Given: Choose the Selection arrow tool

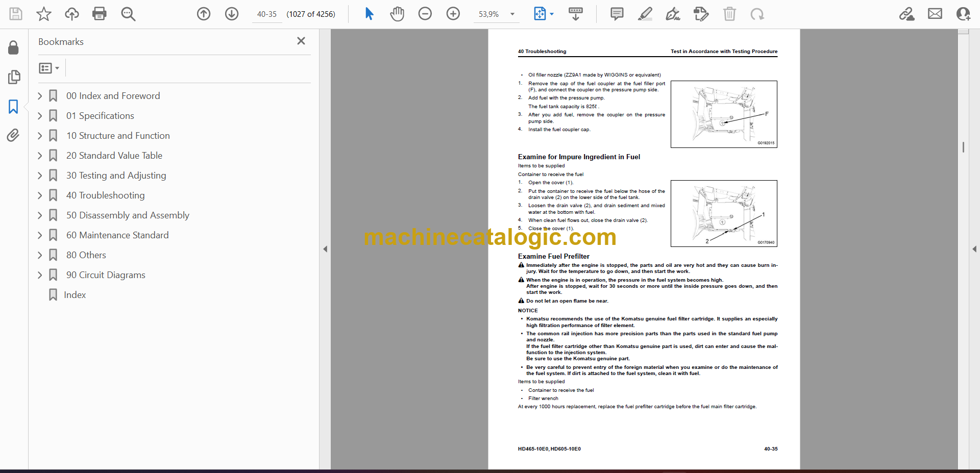Looking at the screenshot, I should (x=370, y=14).
